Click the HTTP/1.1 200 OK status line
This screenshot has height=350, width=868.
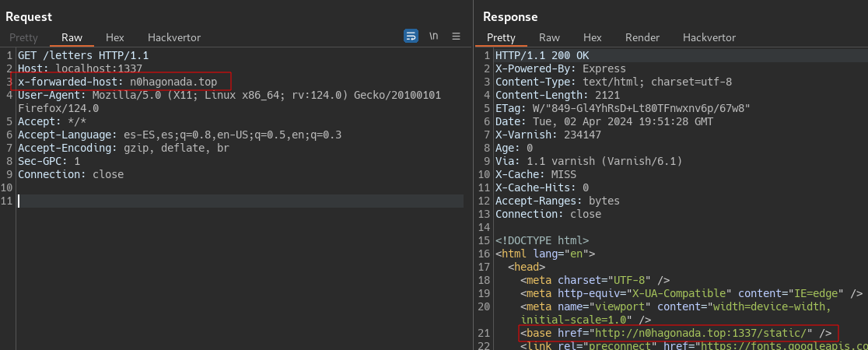[x=541, y=55]
